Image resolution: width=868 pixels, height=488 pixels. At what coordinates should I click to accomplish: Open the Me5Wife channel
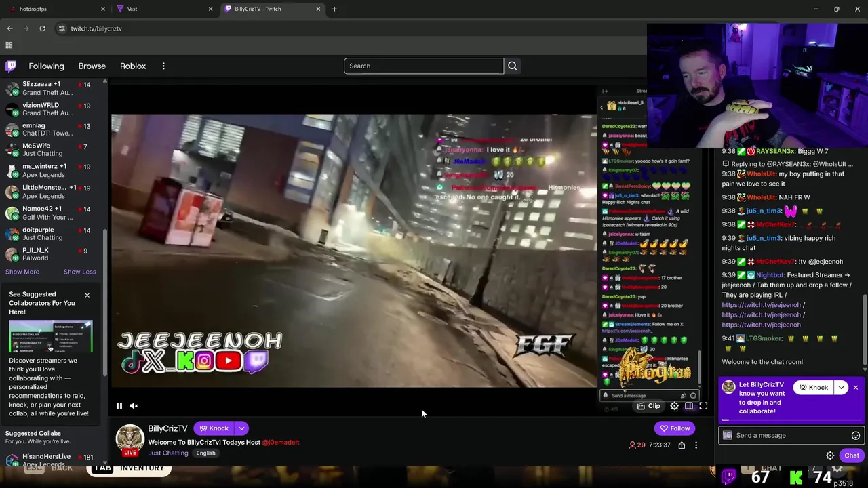(x=52, y=150)
